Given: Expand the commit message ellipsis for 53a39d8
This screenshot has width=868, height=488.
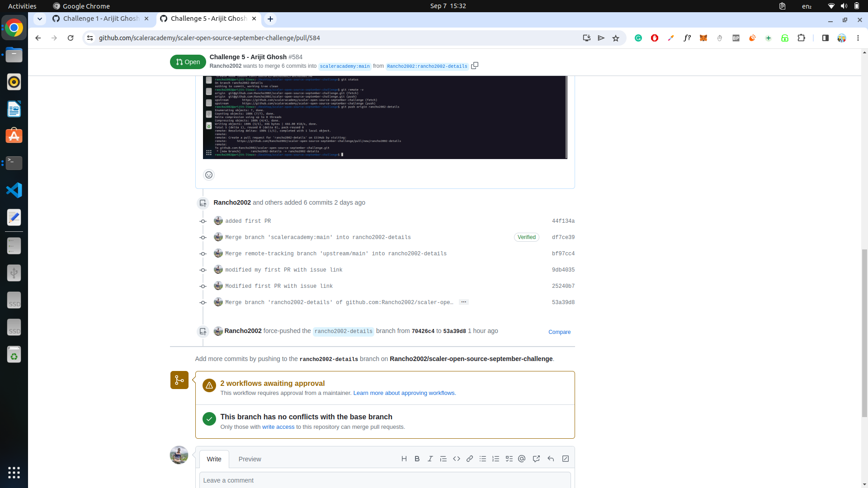Looking at the screenshot, I should click(463, 302).
